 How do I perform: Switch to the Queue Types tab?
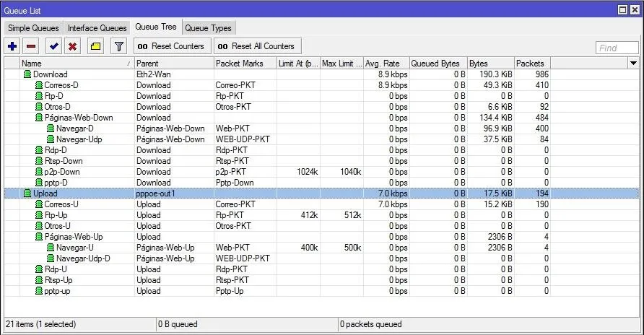208,28
